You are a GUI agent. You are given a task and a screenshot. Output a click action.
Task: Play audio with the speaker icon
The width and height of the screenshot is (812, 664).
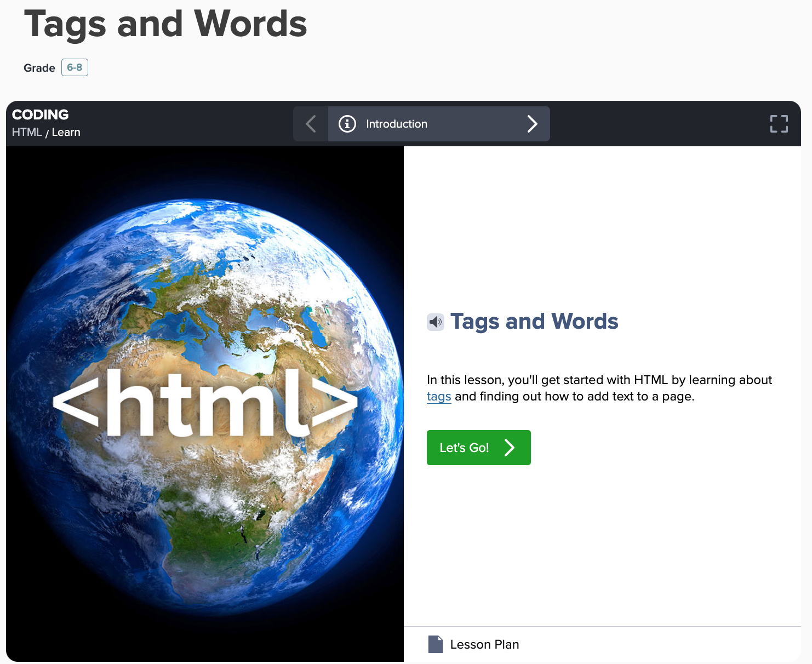[x=436, y=322]
